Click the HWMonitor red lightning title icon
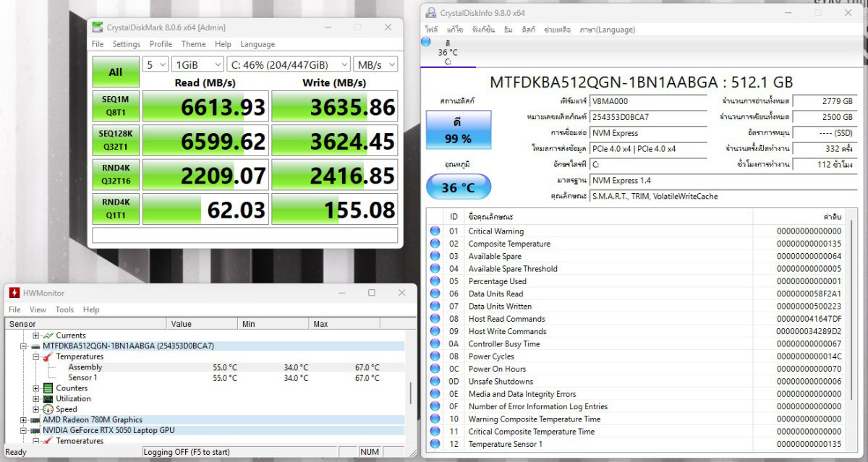Screen dimensions: 868x462 click(14, 293)
